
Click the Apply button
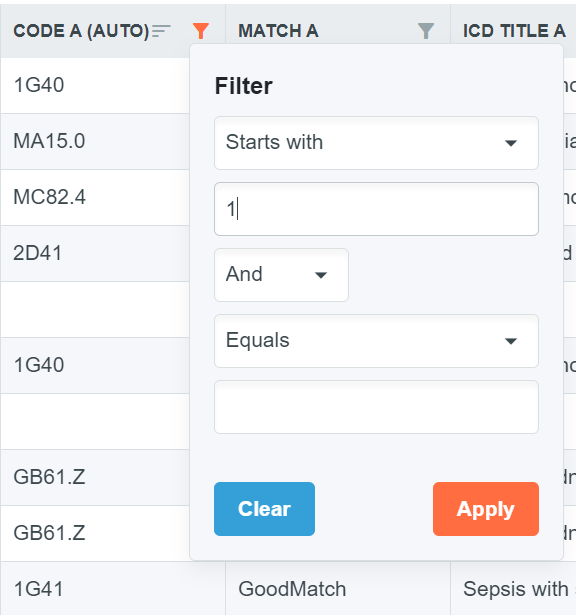click(x=486, y=509)
